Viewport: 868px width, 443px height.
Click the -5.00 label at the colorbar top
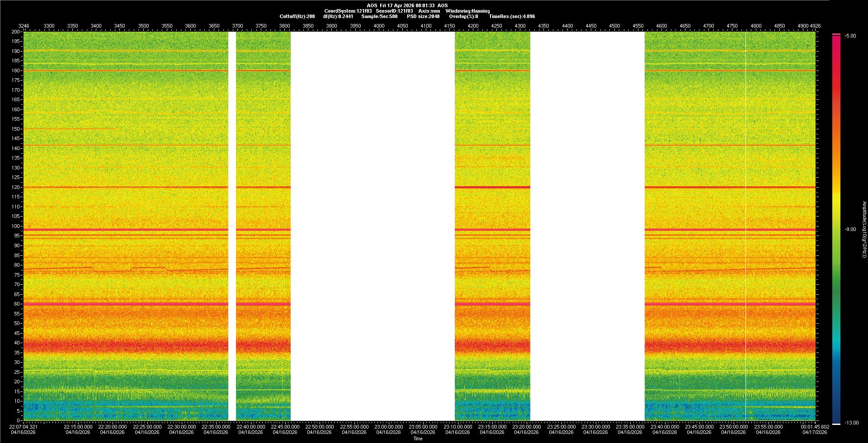pos(850,36)
